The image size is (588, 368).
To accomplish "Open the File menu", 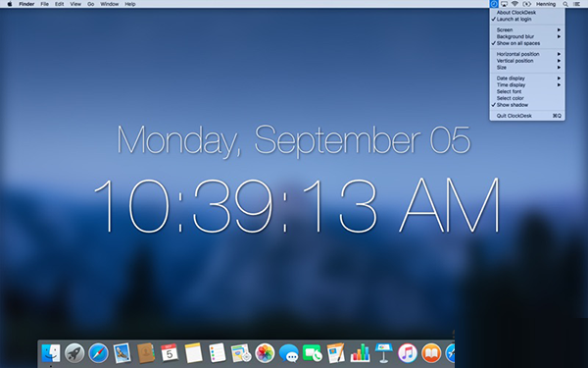I will pos(45,4).
